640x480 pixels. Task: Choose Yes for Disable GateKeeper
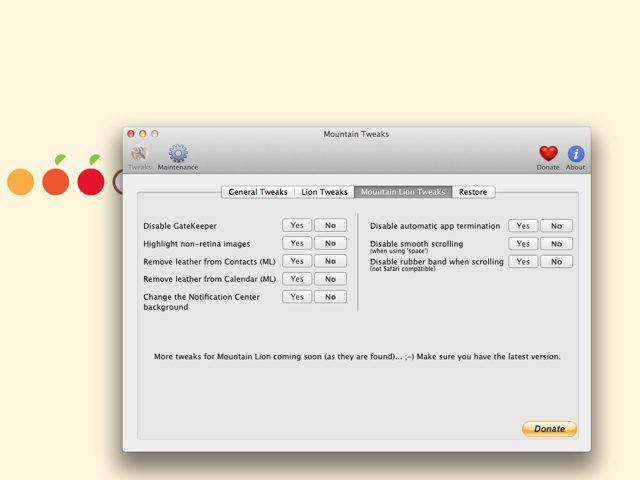(297, 225)
